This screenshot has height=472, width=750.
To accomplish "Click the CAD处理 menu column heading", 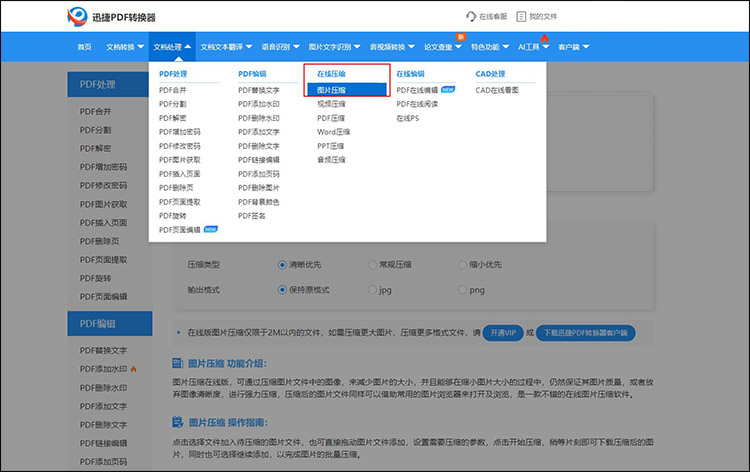I will [490, 74].
